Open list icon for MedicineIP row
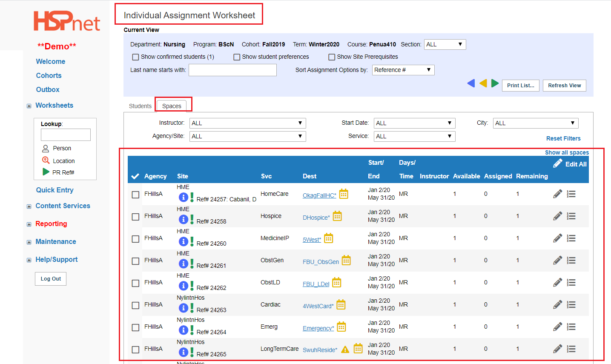The height and width of the screenshot is (364, 611). pos(571,238)
